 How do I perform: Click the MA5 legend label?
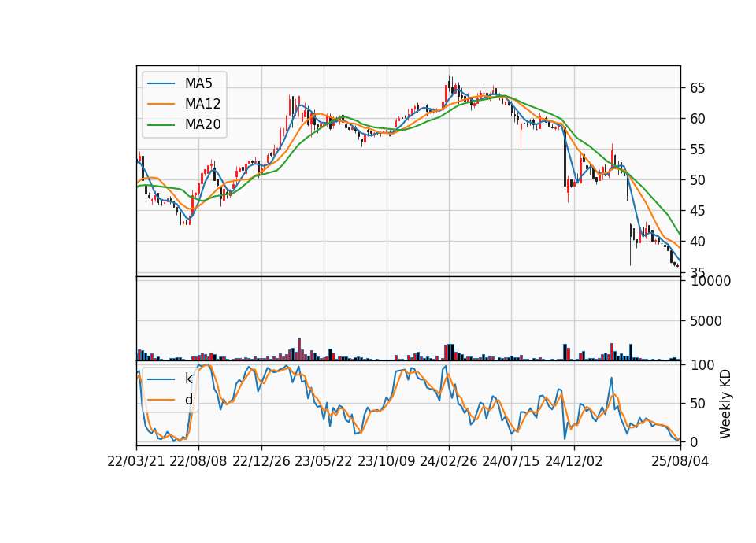coord(198,83)
